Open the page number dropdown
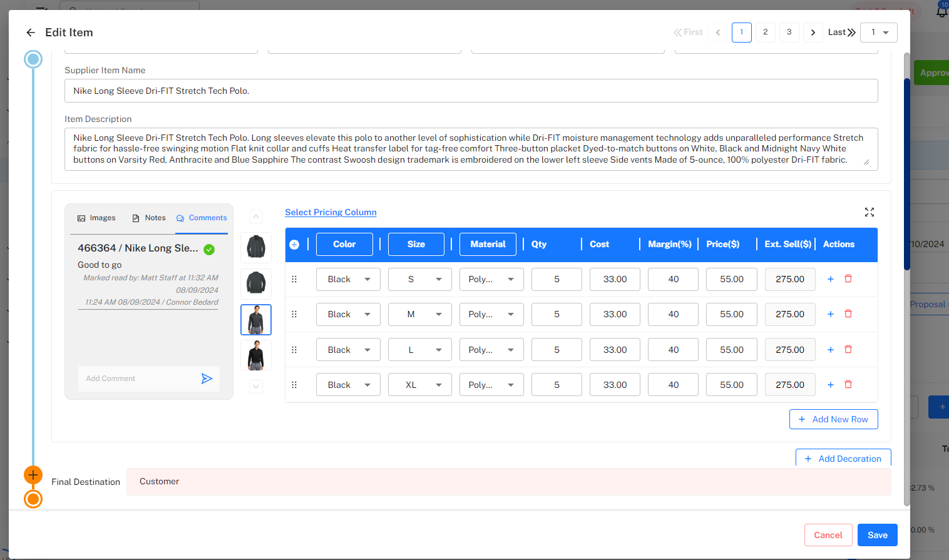The image size is (949, 560). click(x=879, y=33)
